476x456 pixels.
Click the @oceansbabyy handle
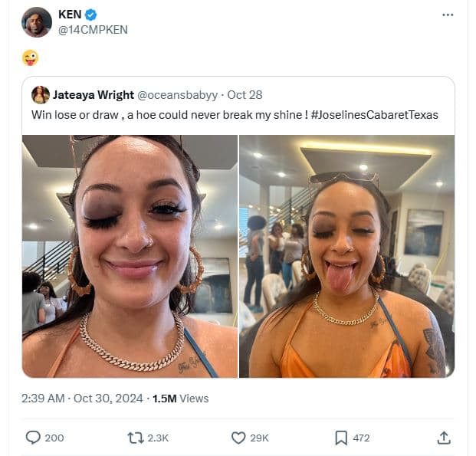[178, 95]
